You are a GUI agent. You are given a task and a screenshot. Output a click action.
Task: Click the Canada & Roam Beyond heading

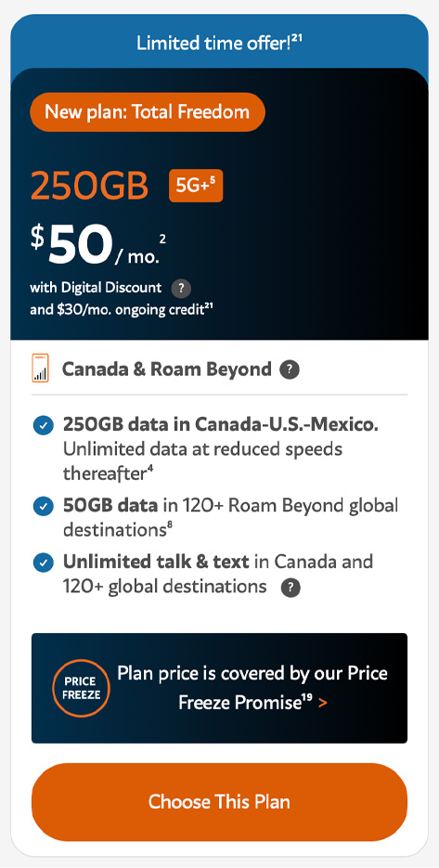167,369
